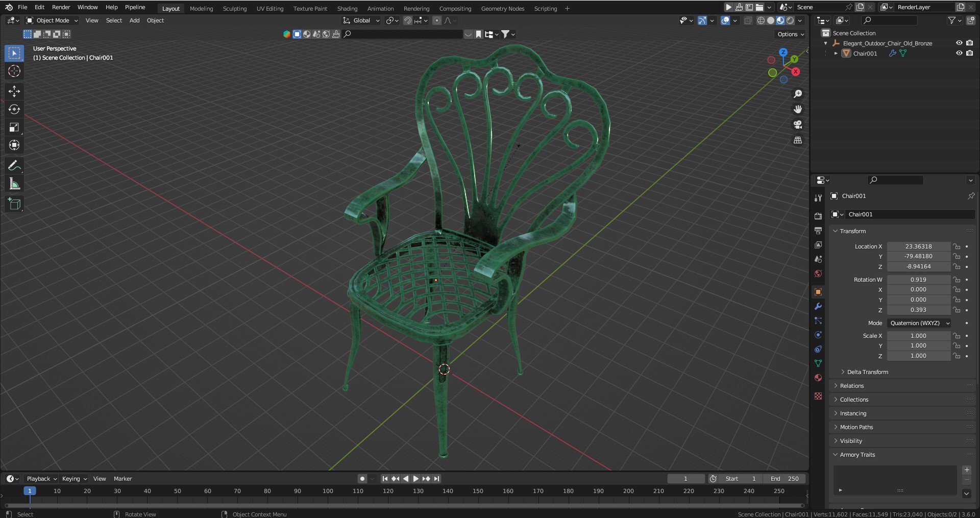Open Particles properties tab
Image resolution: width=980 pixels, height=518 pixels.
click(x=818, y=320)
